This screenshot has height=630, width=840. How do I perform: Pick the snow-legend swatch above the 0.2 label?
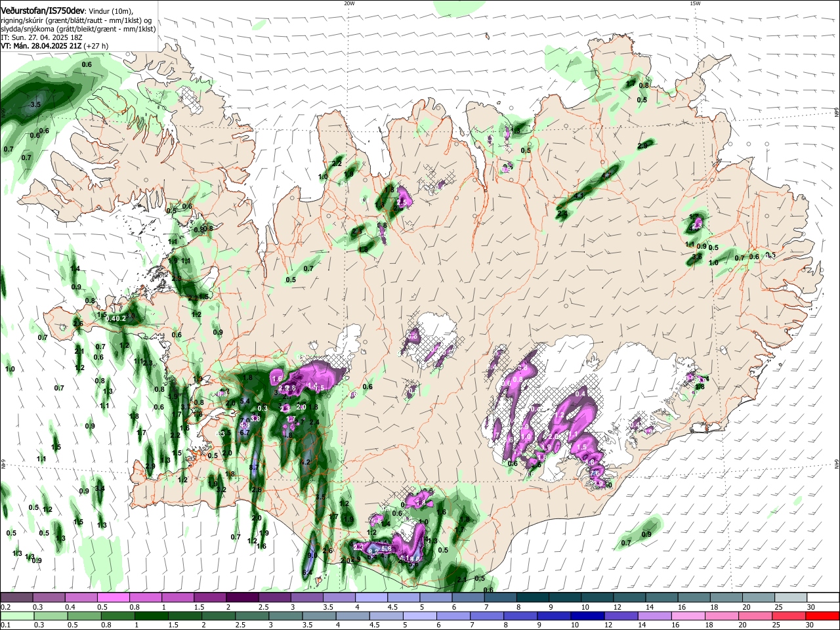pos(16,598)
